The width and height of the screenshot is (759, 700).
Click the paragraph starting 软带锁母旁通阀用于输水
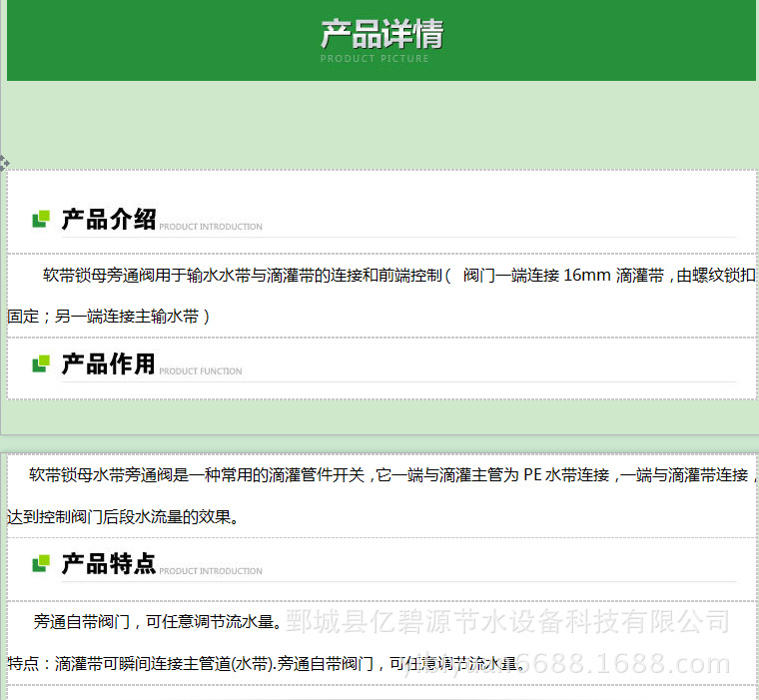[397, 276]
